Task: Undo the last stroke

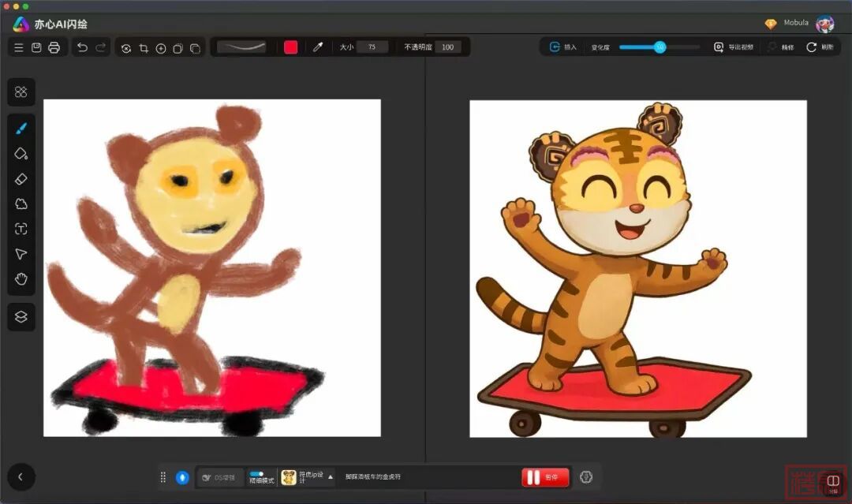Action: point(82,47)
